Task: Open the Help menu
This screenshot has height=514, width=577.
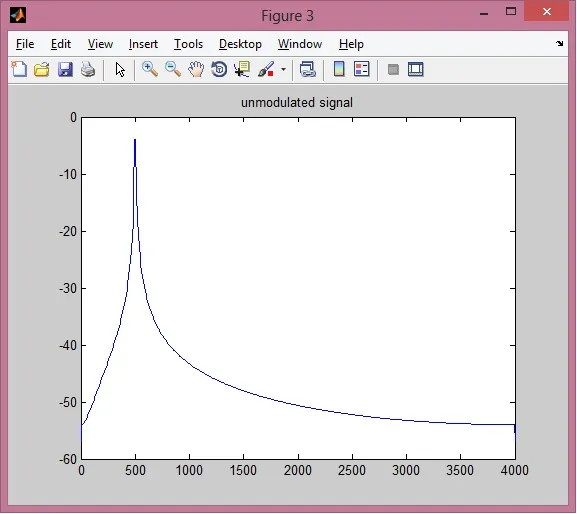Action: pyautogui.click(x=351, y=44)
